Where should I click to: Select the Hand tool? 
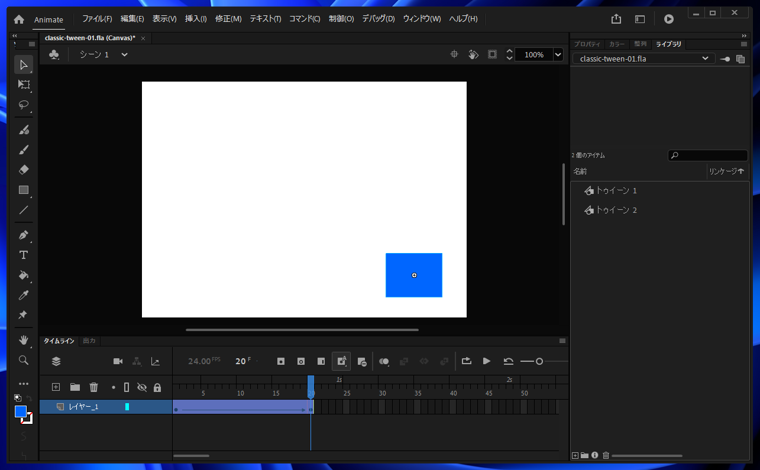point(23,340)
